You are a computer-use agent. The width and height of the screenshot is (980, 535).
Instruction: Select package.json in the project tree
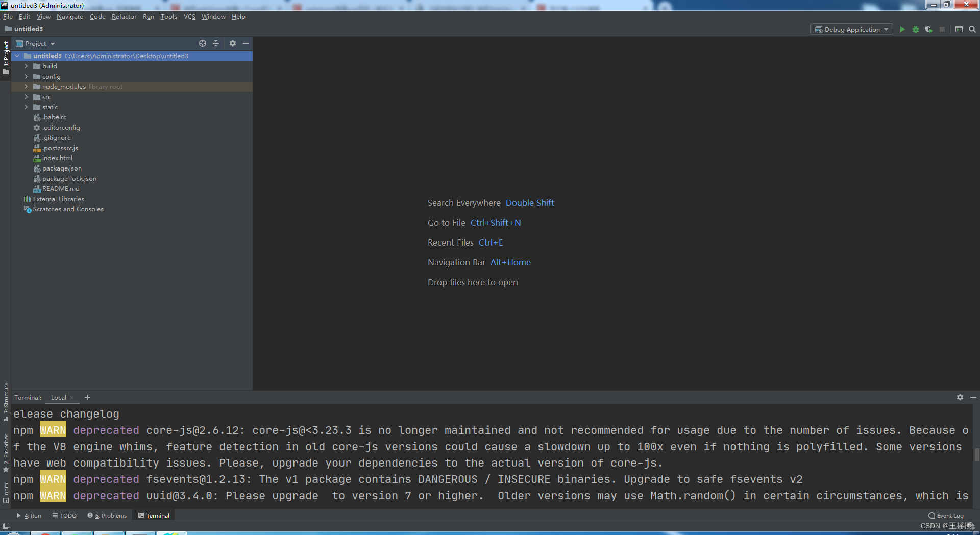62,168
